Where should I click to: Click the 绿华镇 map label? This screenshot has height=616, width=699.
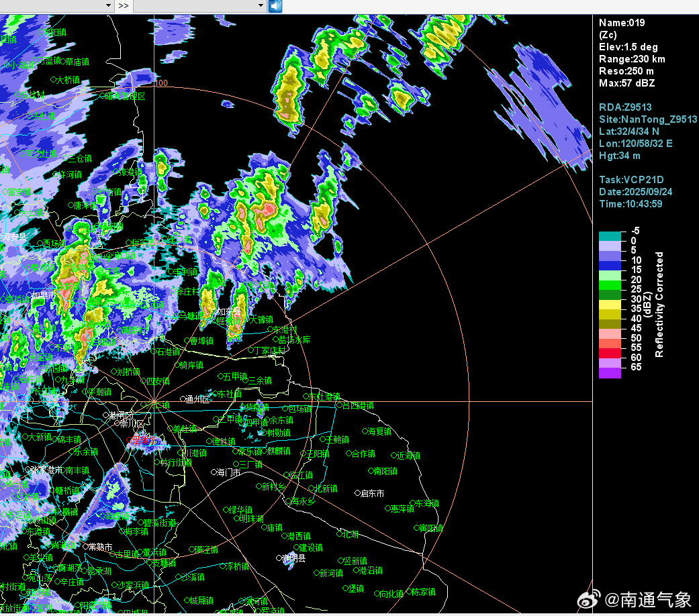(x=240, y=509)
